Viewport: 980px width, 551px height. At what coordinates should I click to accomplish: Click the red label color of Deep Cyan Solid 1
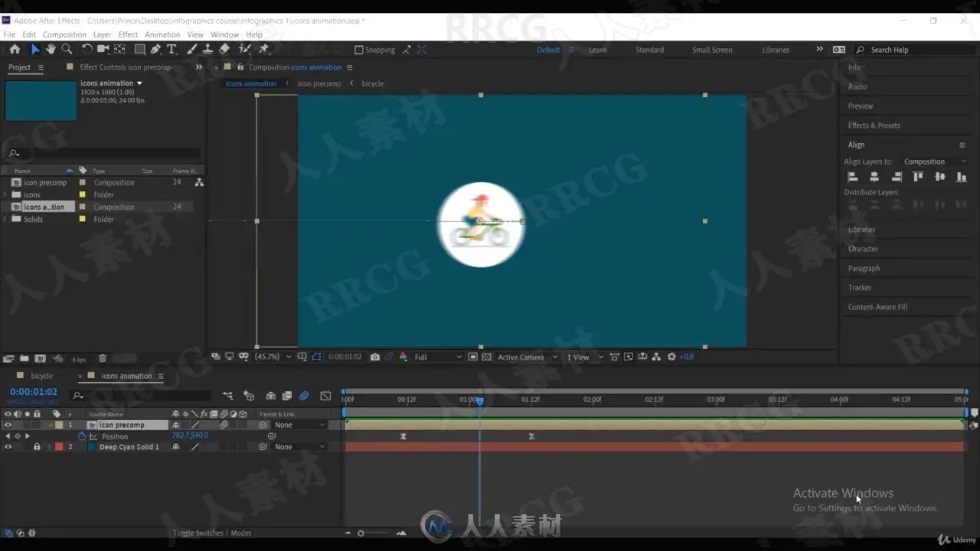[59, 447]
